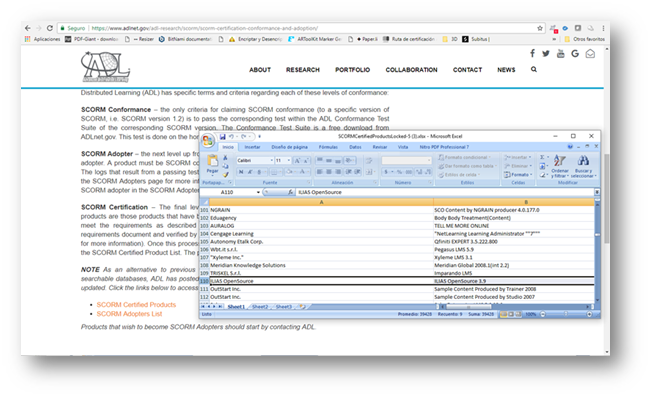
Task: Open the Fórmulas ribbon tab
Action: coord(328,147)
